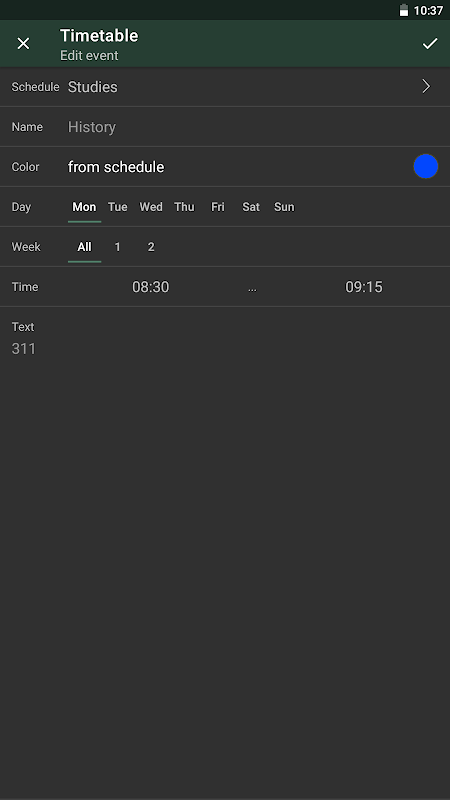The height and width of the screenshot is (800, 450).
Task: Select Mon as the day
Action: (x=84, y=207)
